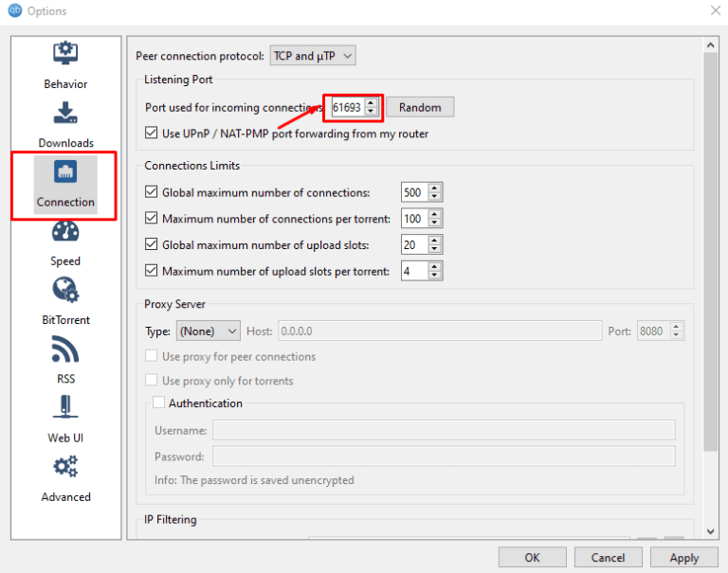
Task: Enable Use proxy only for torrents
Action: (x=151, y=380)
